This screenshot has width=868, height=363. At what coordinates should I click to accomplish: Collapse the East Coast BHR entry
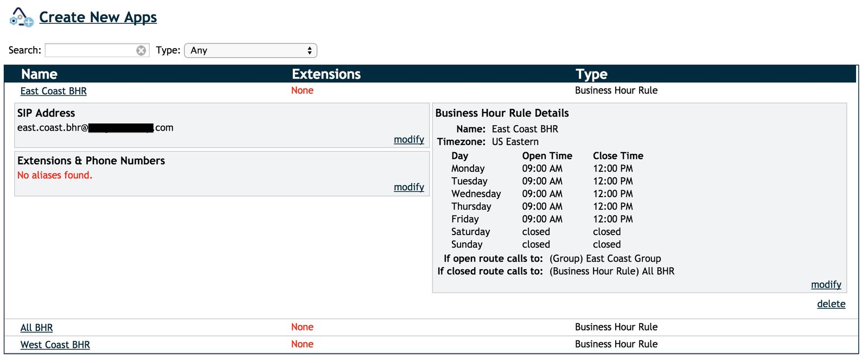(x=53, y=91)
